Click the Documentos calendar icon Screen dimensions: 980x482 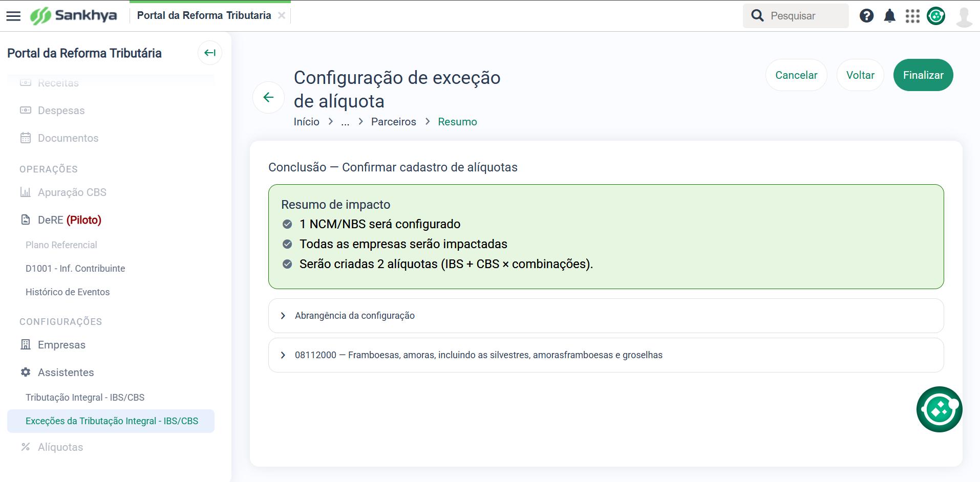tap(26, 138)
